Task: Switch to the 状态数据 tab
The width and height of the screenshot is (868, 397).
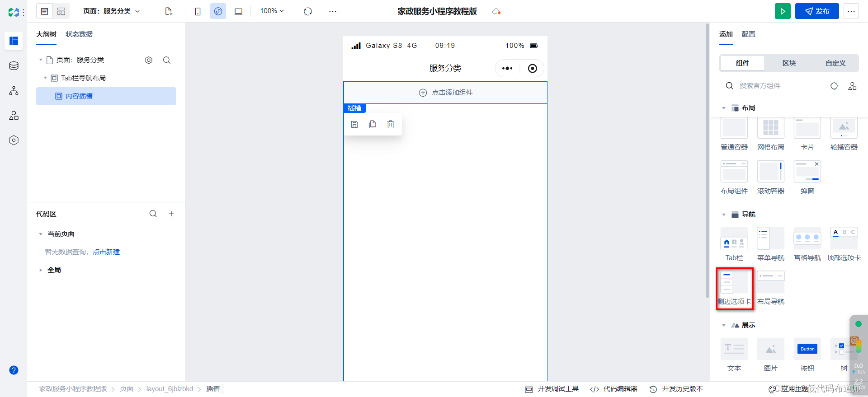Action: coord(79,34)
